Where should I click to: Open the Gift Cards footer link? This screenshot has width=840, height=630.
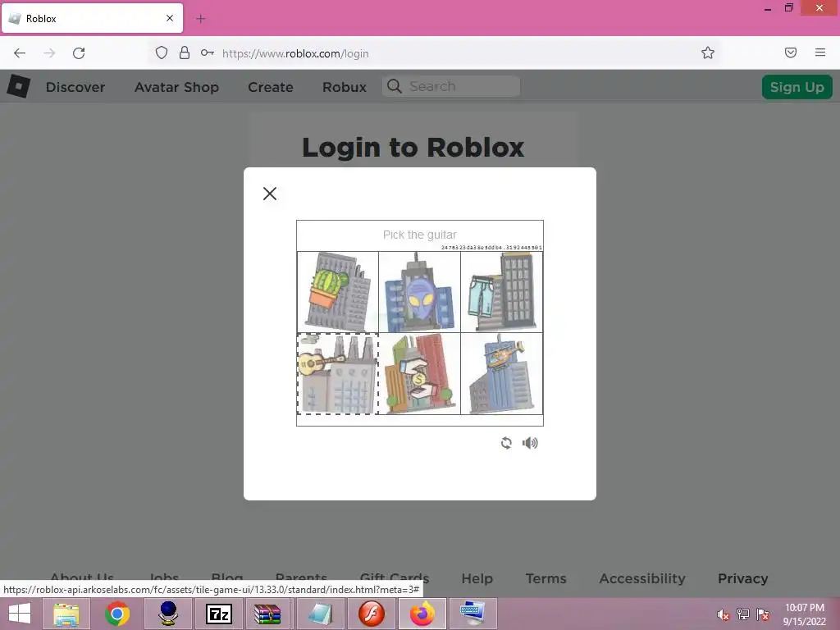click(395, 577)
